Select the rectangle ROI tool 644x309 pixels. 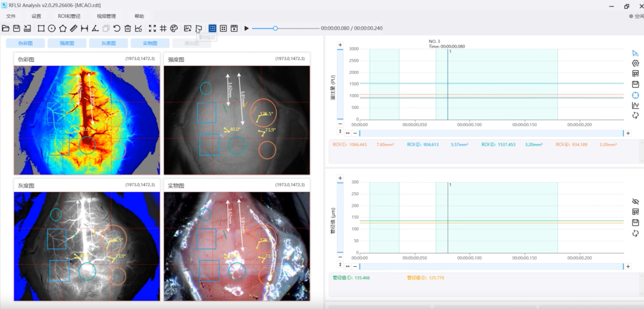tap(41, 28)
